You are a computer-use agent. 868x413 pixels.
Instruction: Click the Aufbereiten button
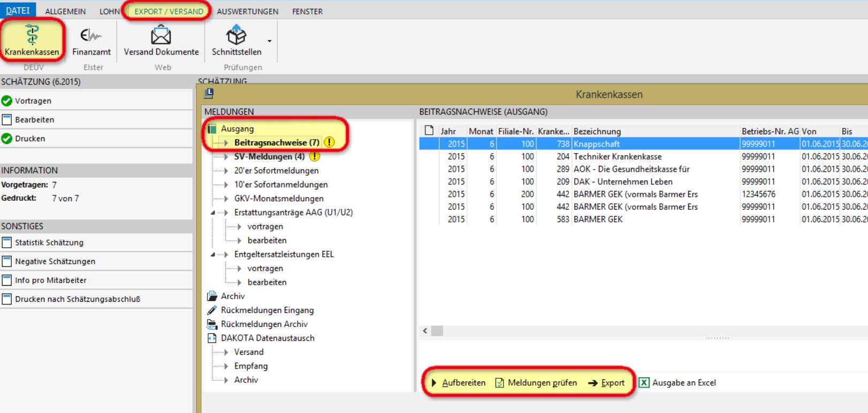click(458, 383)
